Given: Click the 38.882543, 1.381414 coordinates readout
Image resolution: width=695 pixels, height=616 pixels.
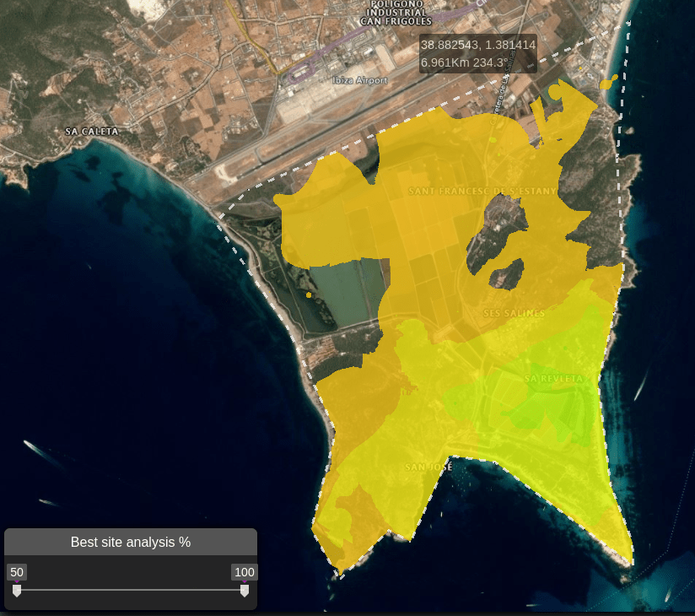Looking at the screenshot, I should [477, 45].
